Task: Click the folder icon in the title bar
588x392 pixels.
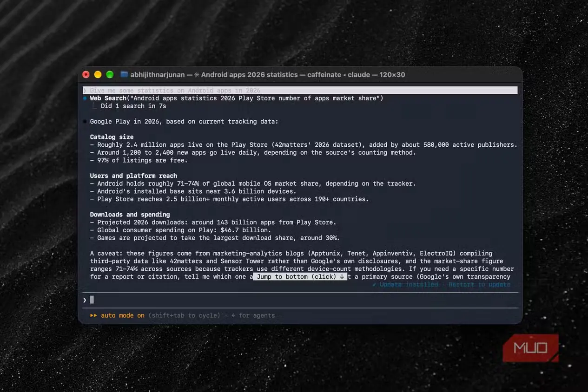Action: [124, 74]
